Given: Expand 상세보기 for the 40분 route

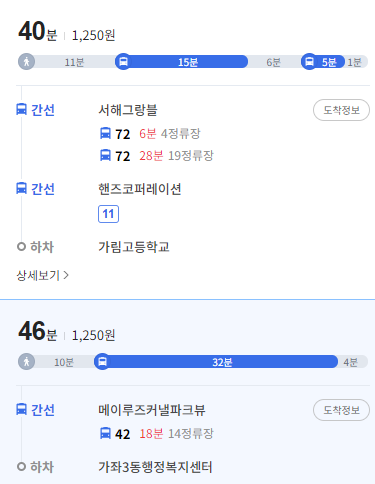Looking at the screenshot, I should coord(43,275).
